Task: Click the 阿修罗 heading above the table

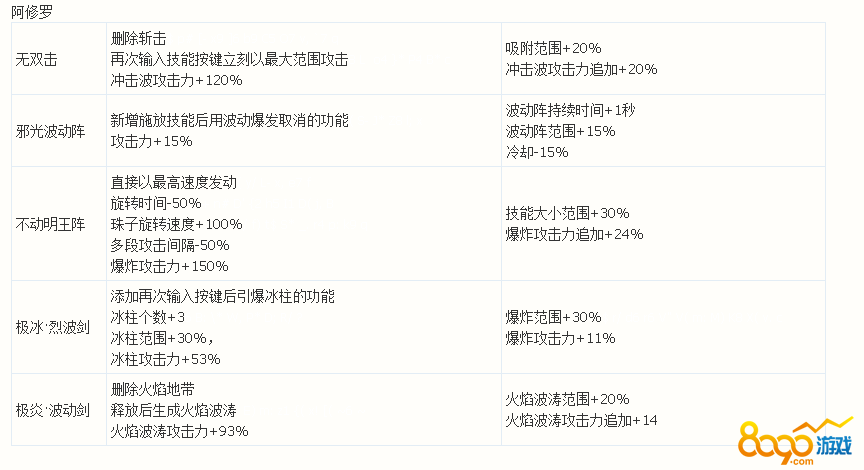Action: [33, 13]
